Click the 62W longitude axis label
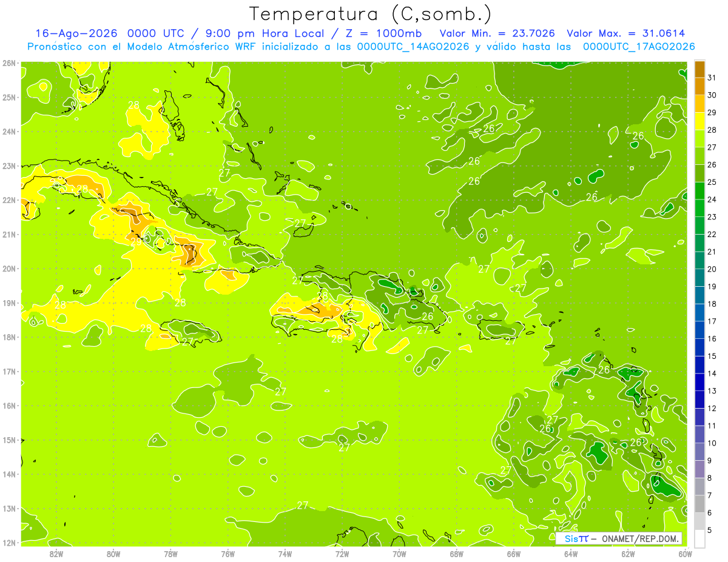 pyautogui.click(x=628, y=554)
